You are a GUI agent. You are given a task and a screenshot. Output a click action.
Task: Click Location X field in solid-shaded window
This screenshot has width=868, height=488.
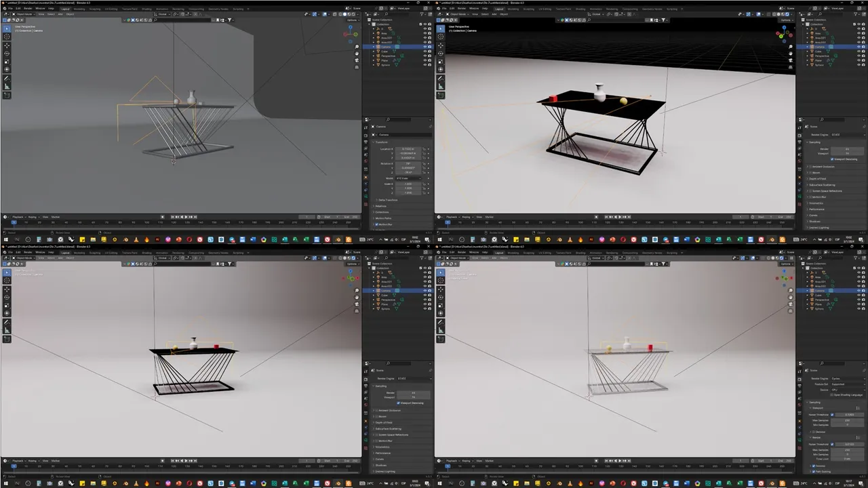click(408, 149)
